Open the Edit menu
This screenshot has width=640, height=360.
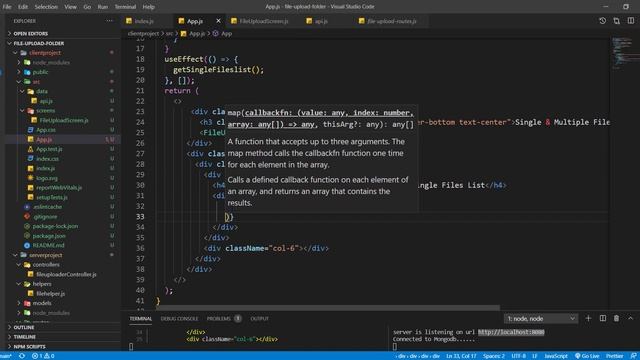coord(23,7)
